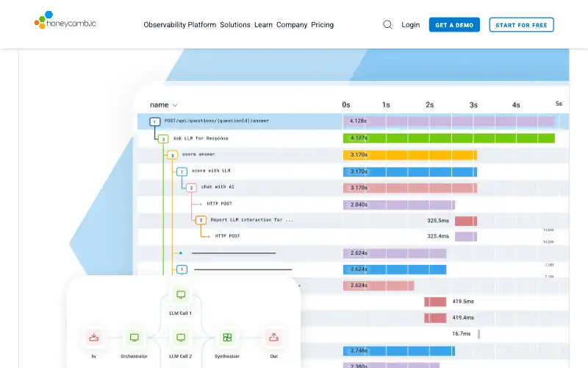
Task: Click the LLM Call 2 node icon
Action: [x=181, y=338]
